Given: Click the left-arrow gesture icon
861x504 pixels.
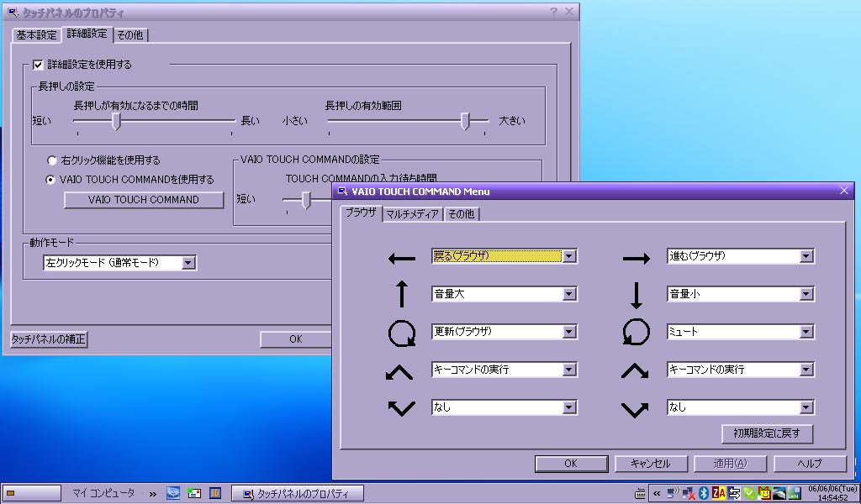Looking at the screenshot, I should [x=401, y=259].
